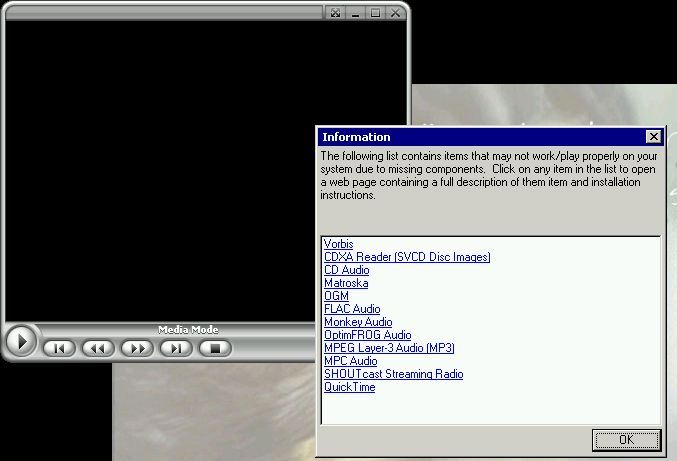
Task: Close the Information dialog with X
Action: point(653,137)
